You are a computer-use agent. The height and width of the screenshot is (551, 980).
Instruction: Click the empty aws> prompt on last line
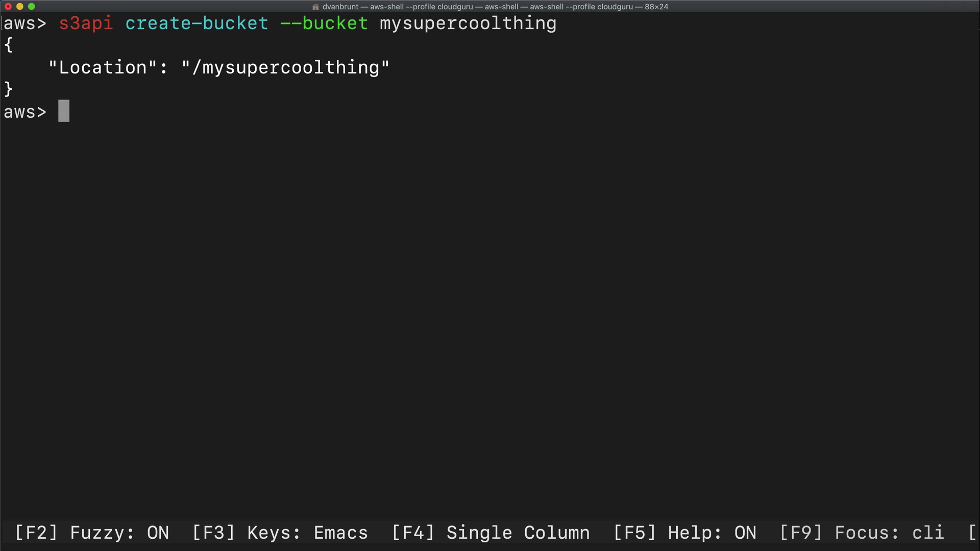[24, 112]
